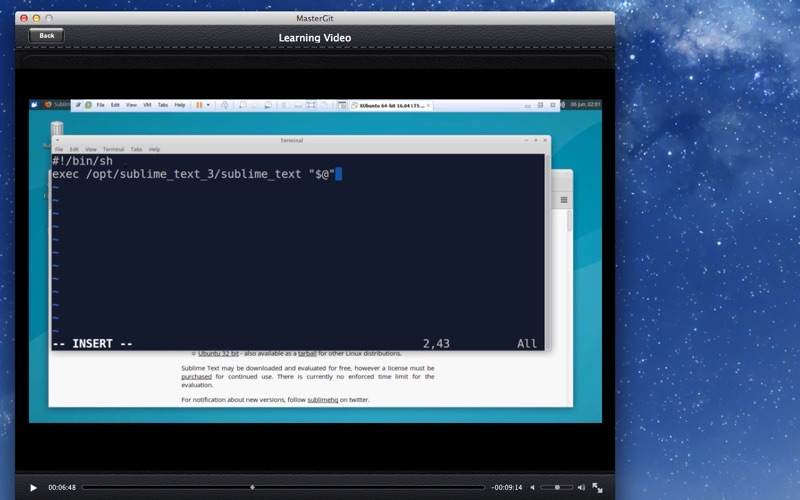The width and height of the screenshot is (800, 500).
Task: Click the orange pause VM icon
Action: [199, 105]
